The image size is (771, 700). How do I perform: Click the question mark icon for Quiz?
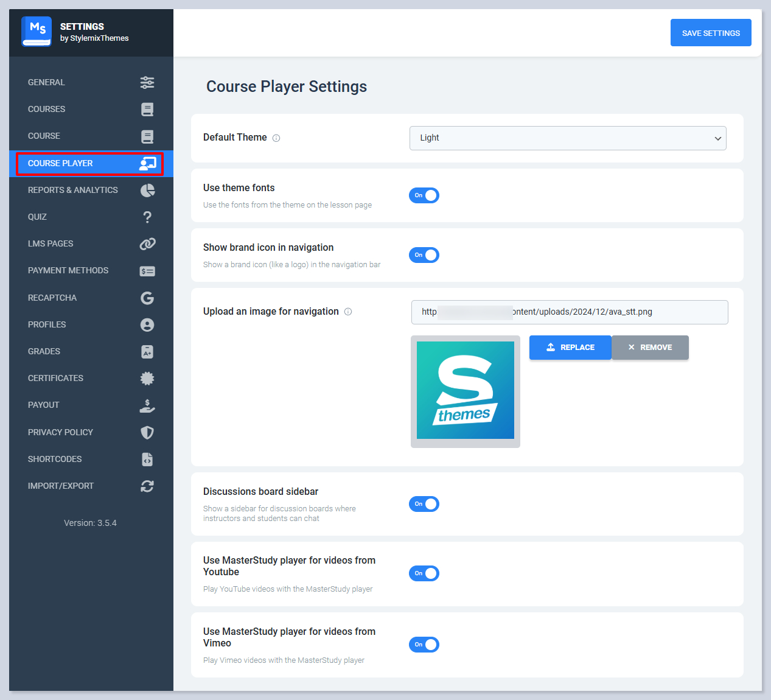pyautogui.click(x=147, y=217)
